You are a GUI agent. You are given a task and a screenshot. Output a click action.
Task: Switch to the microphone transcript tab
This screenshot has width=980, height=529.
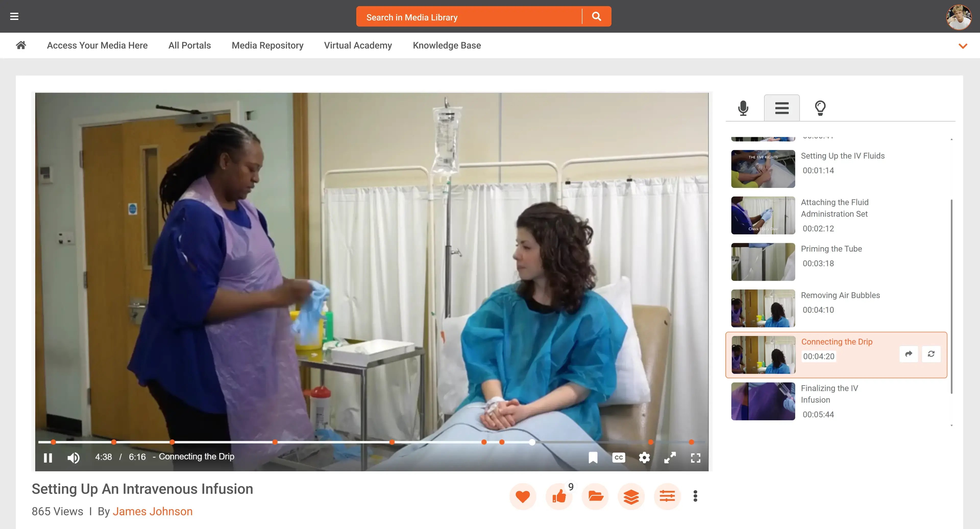pos(743,108)
